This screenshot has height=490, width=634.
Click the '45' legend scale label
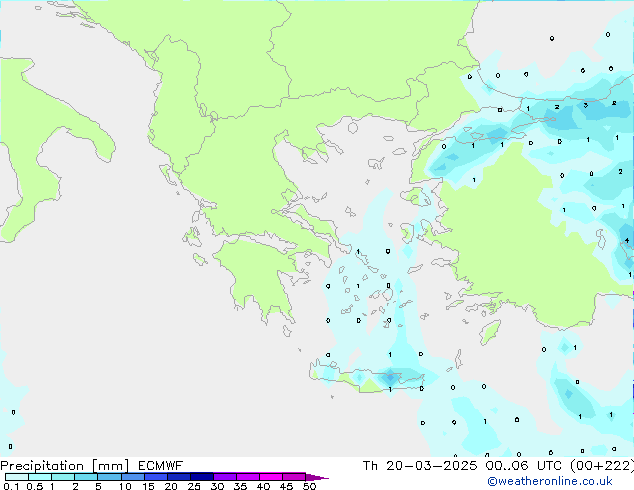pyautogui.click(x=287, y=486)
